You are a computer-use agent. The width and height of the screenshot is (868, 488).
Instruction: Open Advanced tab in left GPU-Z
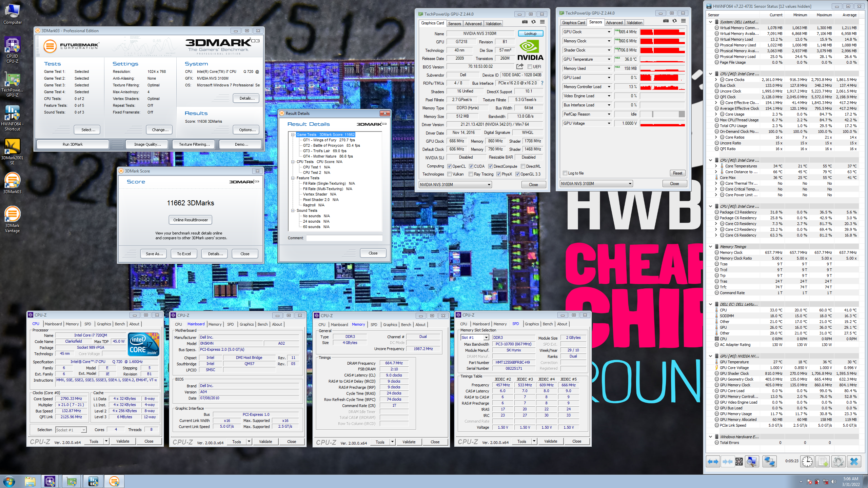(473, 24)
